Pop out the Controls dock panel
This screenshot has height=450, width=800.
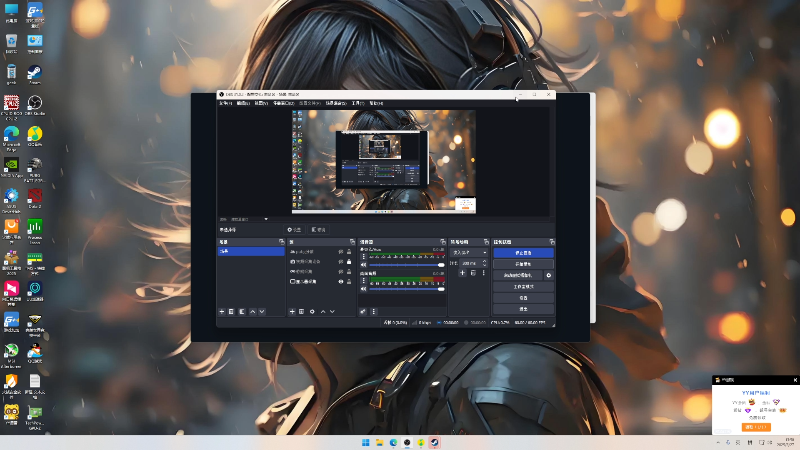pos(552,241)
